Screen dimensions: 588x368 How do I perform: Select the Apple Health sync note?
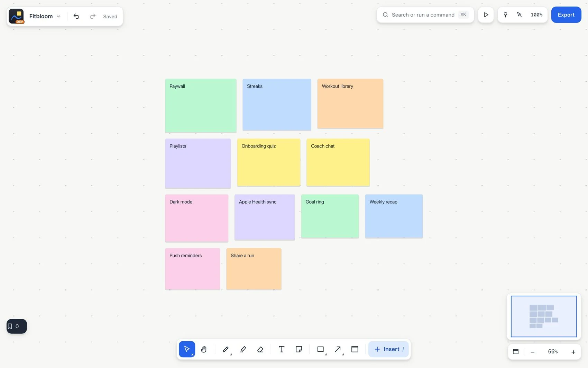click(265, 217)
